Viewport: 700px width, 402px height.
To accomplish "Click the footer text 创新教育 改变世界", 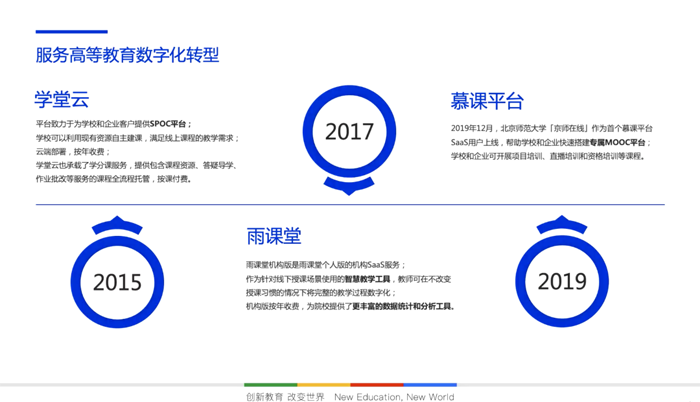I will (285, 397).
